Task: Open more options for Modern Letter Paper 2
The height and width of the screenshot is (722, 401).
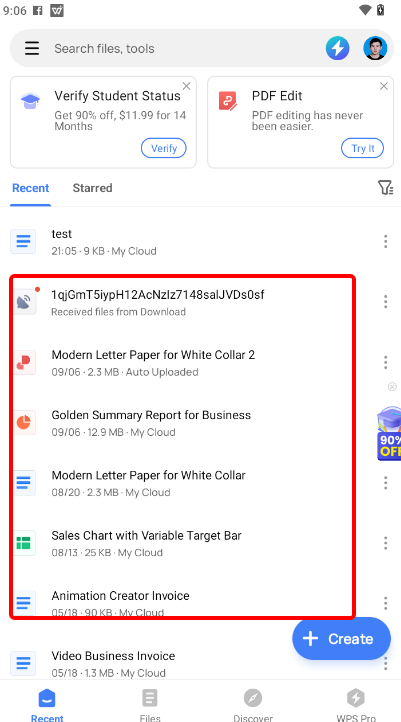Action: pyautogui.click(x=385, y=362)
